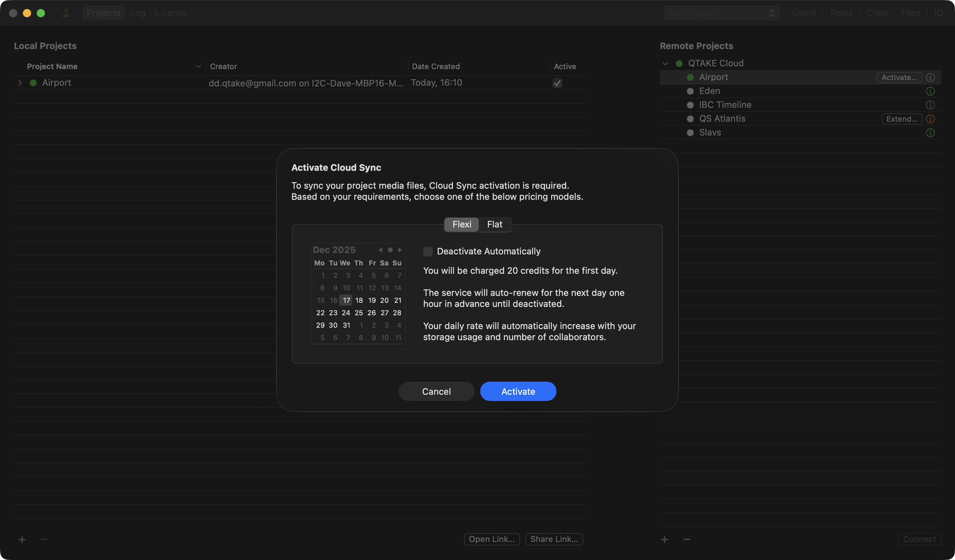Go to previous month in calendar

(x=380, y=250)
